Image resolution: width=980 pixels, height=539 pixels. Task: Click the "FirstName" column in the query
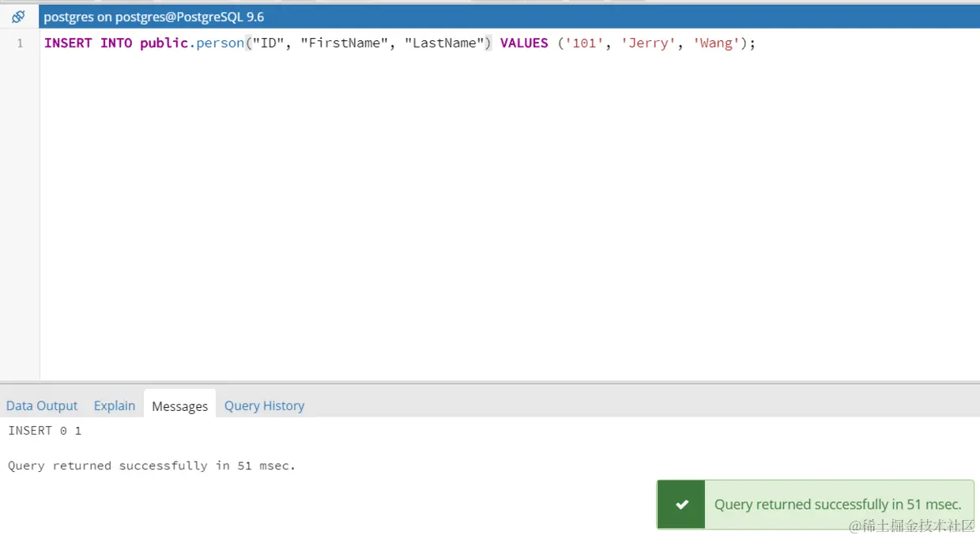pyautogui.click(x=345, y=43)
